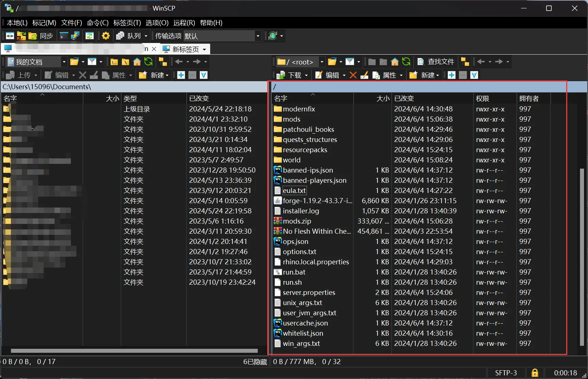
Task: Click the 下载 download button
Action: [289, 75]
